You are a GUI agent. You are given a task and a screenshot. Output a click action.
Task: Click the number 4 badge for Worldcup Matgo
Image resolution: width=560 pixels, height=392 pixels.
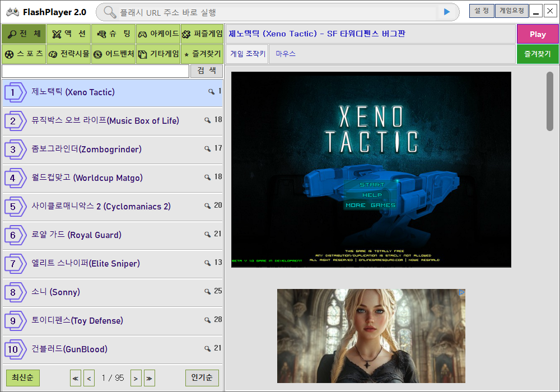[x=15, y=178]
